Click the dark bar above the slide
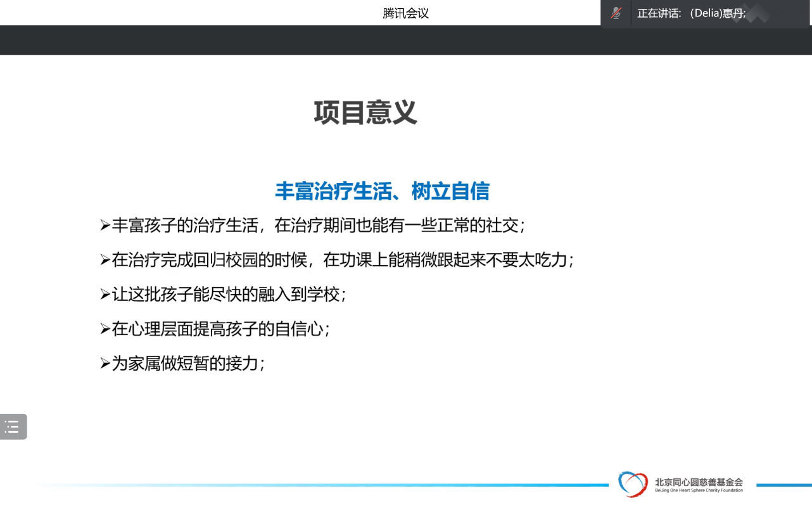The width and height of the screenshot is (812, 512). click(405, 40)
